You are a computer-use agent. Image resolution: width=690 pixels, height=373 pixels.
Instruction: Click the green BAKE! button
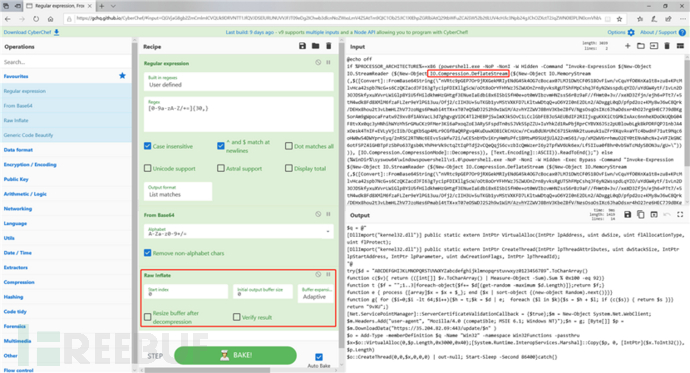coord(235,355)
